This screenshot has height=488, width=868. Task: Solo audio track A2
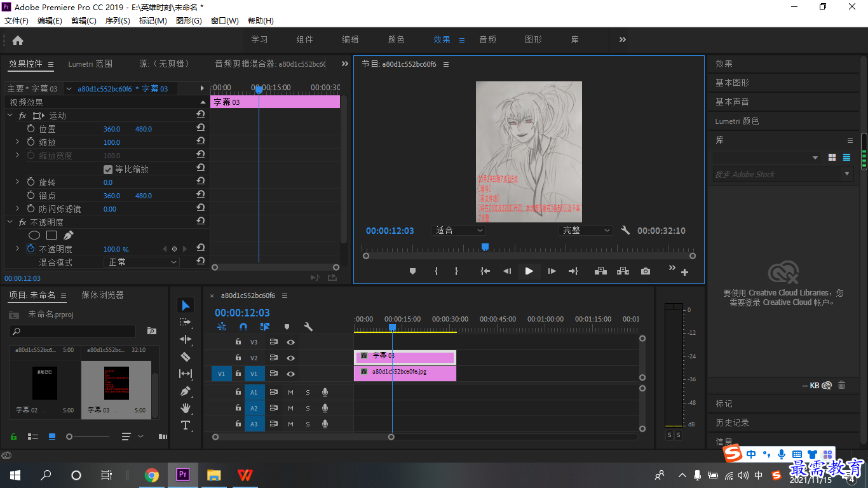(308, 408)
